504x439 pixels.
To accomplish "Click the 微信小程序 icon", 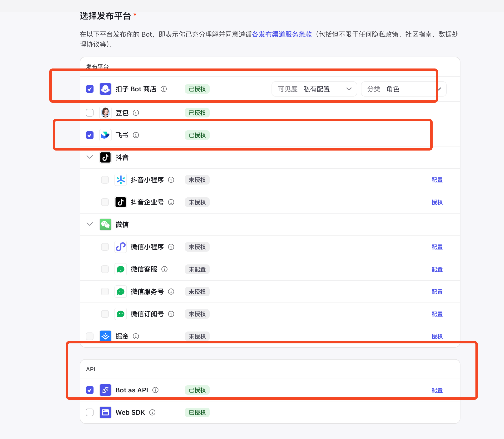I will click(x=121, y=247).
